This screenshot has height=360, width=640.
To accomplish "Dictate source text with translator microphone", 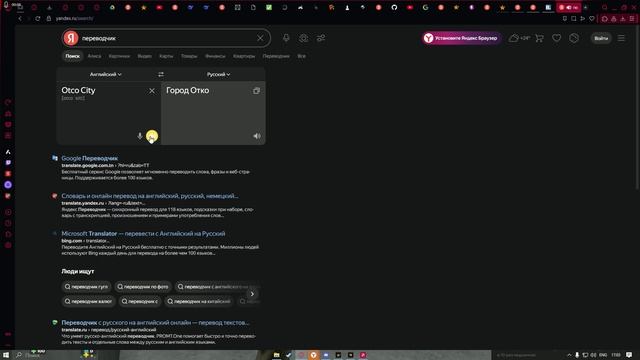I will 140,136.
